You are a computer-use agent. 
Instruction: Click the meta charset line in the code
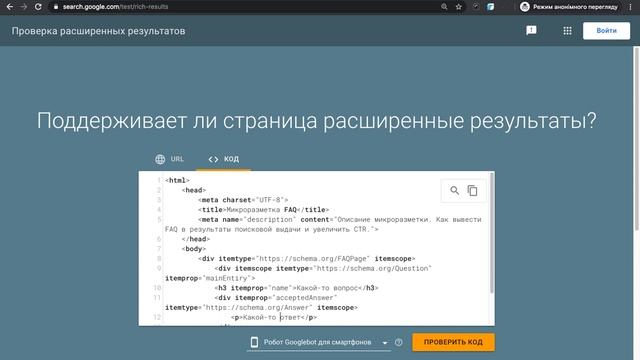click(243, 200)
